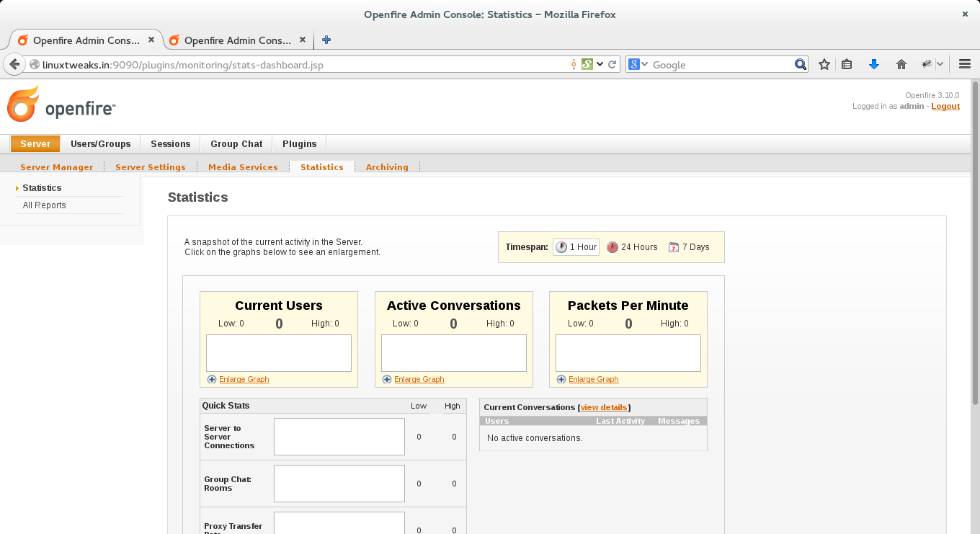Close the first Openfire Admin Console tab
This screenshot has width=980, height=534.
[151, 40]
